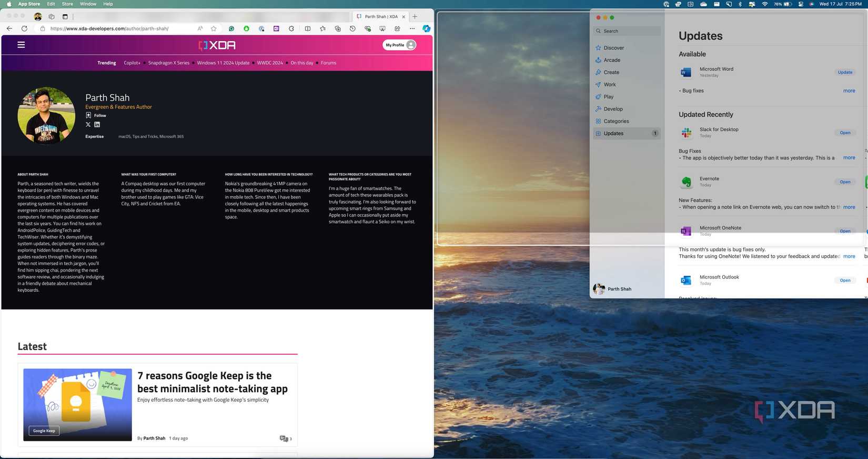The width and height of the screenshot is (868, 459).
Task: Open Slack for Desktop via Open button
Action: [845, 133]
